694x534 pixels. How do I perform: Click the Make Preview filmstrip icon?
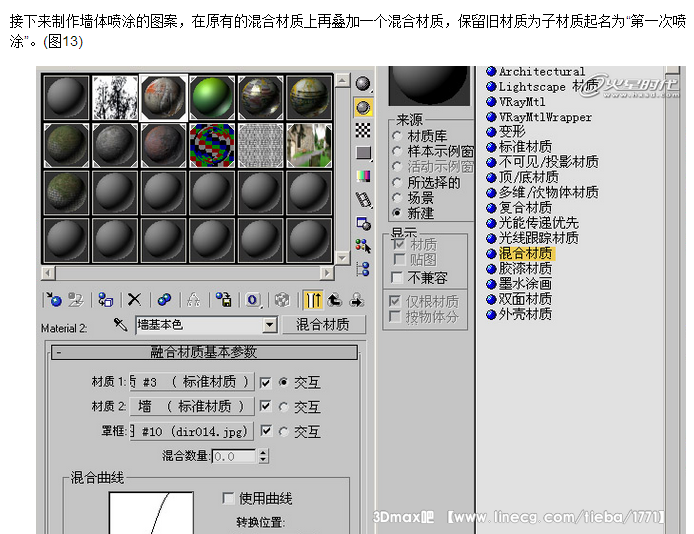coord(363,200)
